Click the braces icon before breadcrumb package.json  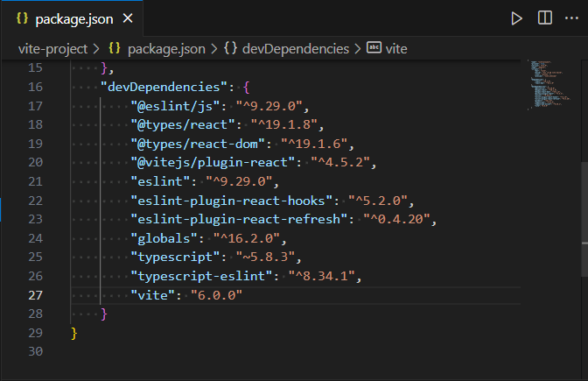point(115,48)
